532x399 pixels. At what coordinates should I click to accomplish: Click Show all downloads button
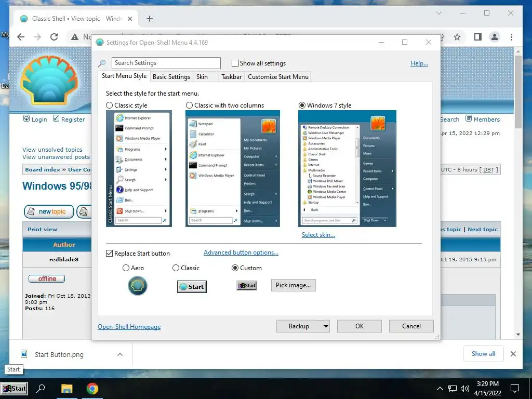[x=484, y=354]
